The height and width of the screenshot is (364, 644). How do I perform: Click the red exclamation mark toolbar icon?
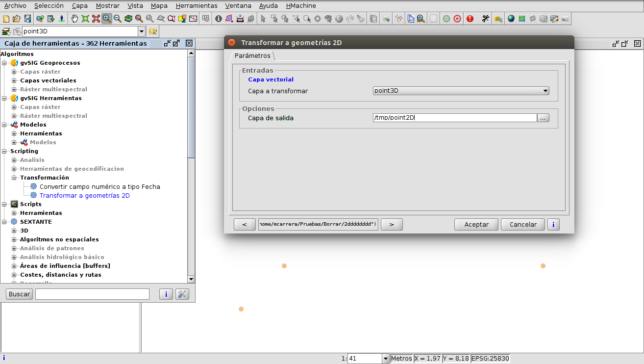click(x=470, y=19)
